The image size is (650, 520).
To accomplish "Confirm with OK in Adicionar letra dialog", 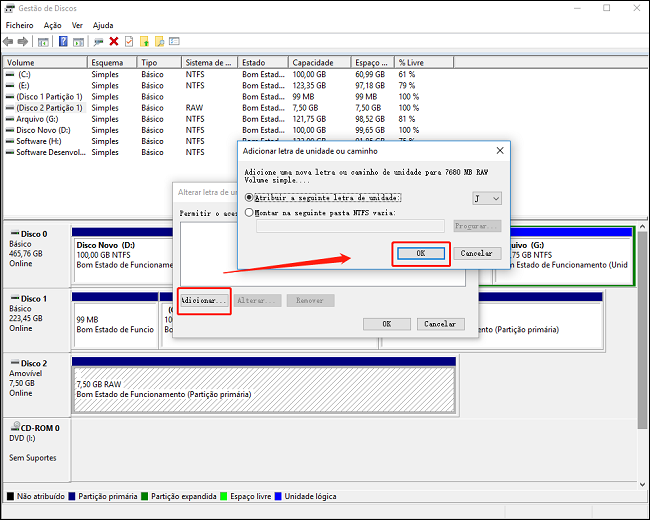I will [421, 253].
